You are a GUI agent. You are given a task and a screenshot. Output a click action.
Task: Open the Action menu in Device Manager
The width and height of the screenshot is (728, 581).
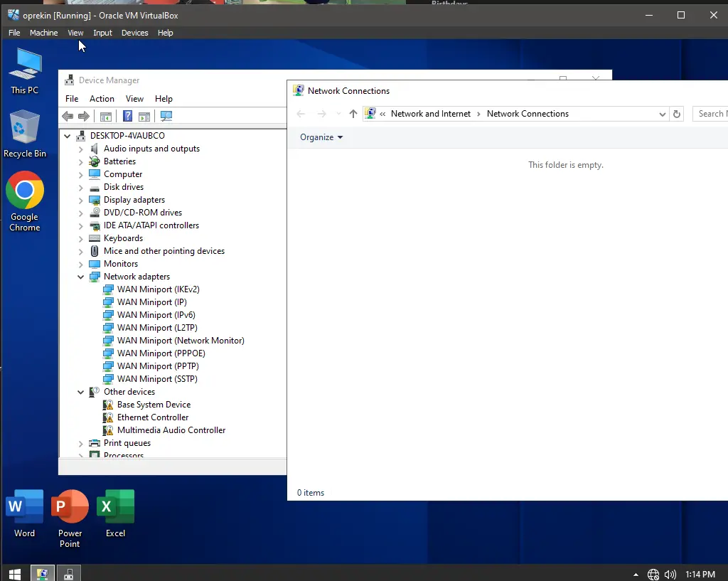[102, 99]
